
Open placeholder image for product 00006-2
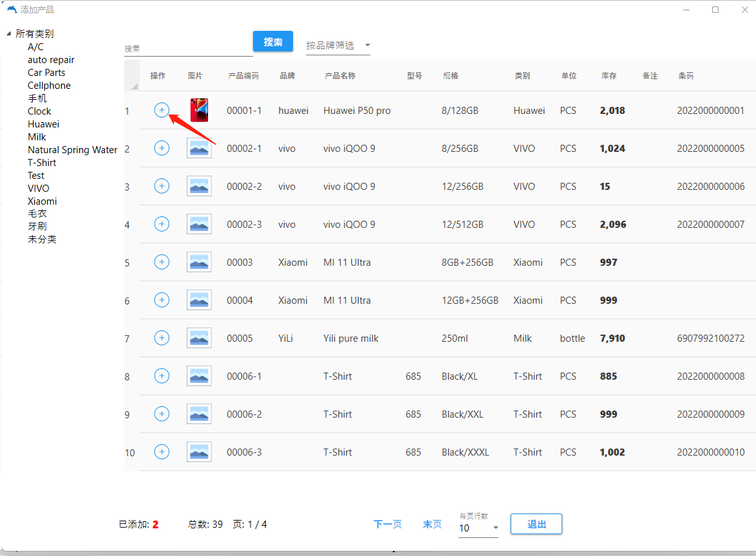[199, 414]
